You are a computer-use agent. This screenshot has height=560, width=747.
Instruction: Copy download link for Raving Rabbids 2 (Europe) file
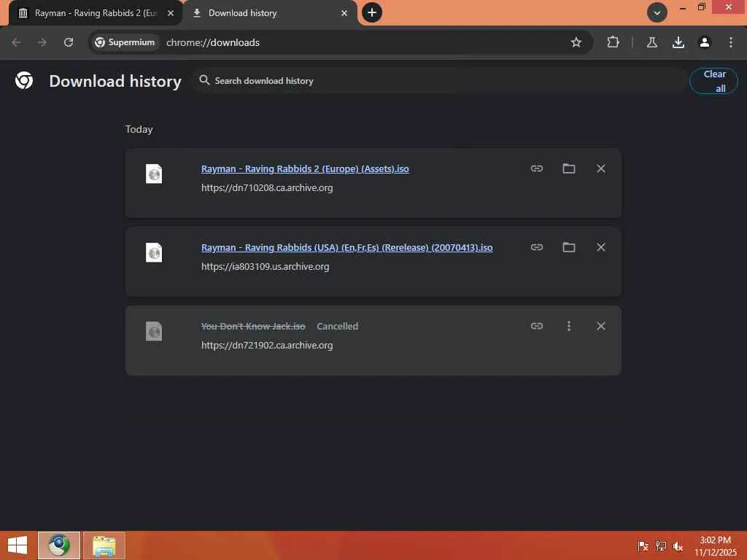tap(536, 168)
